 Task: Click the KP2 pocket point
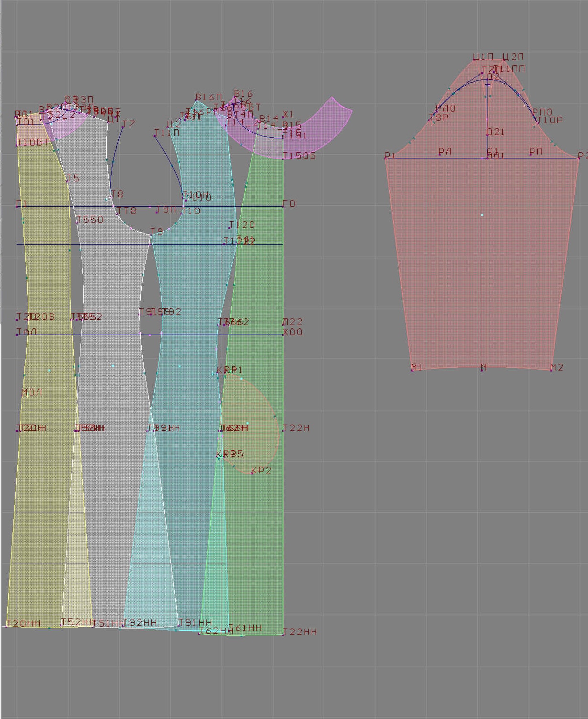(x=252, y=473)
